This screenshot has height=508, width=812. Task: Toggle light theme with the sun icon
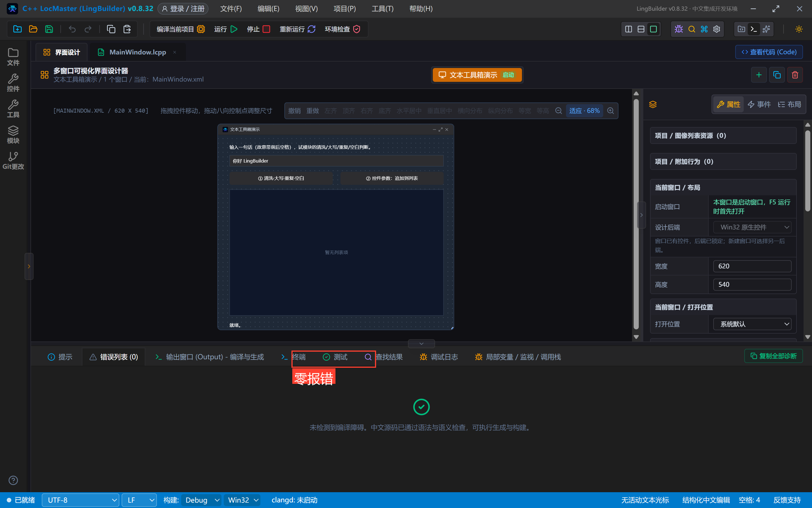799,29
